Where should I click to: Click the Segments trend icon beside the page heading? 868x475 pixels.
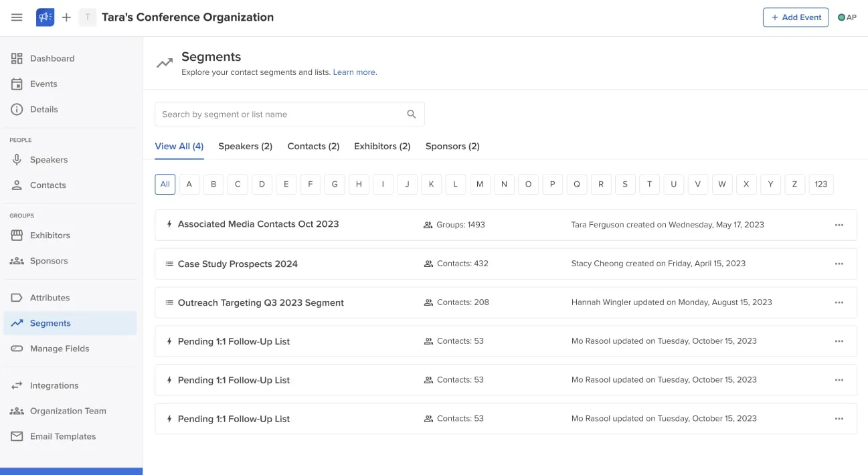point(164,64)
